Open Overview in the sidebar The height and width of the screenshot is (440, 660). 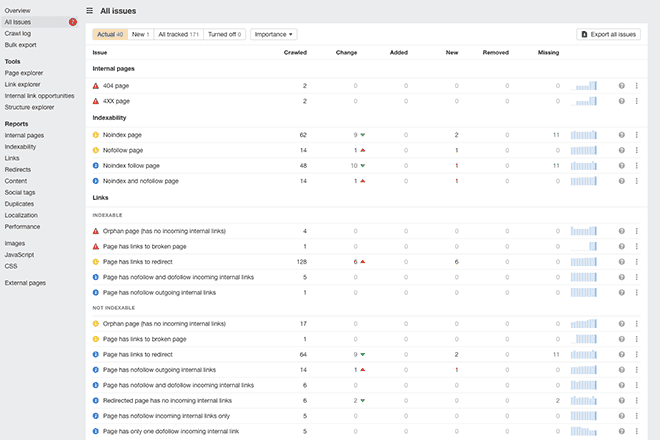pos(18,11)
